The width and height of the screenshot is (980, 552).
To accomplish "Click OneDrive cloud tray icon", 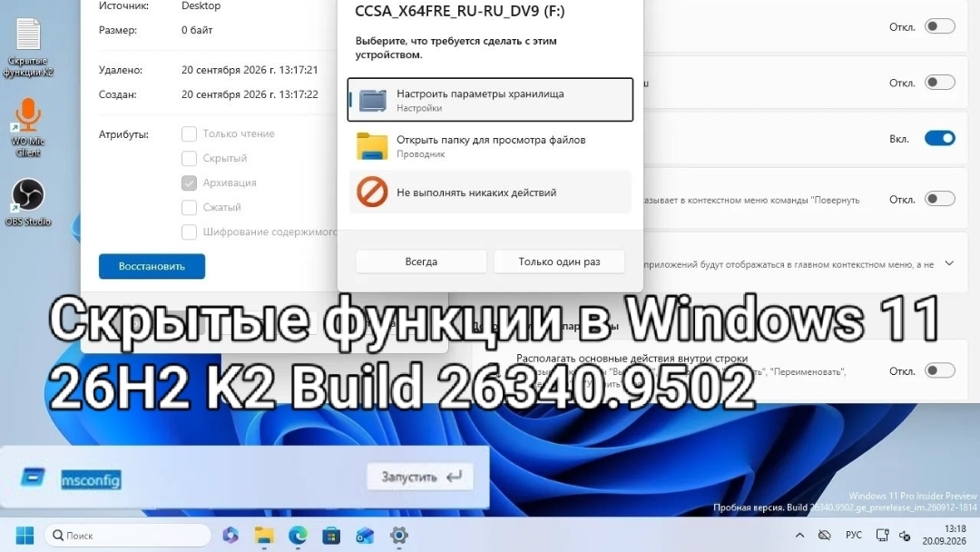I will click(824, 535).
